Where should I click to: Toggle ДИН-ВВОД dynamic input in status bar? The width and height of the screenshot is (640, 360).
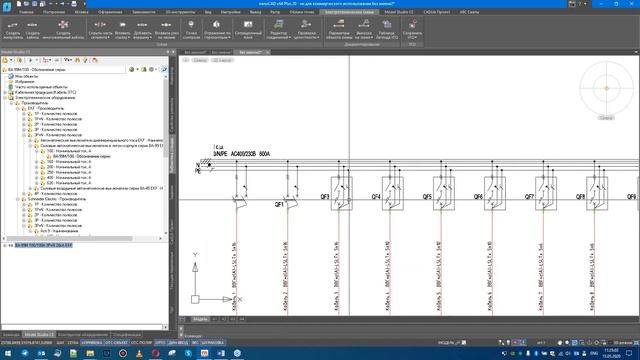178,342
